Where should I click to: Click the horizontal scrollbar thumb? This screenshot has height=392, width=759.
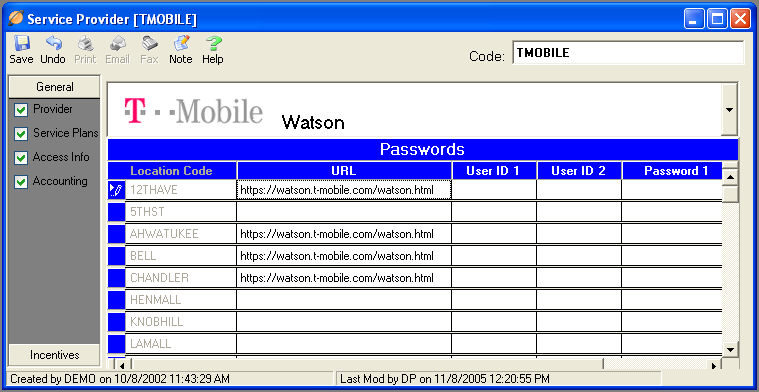367,364
